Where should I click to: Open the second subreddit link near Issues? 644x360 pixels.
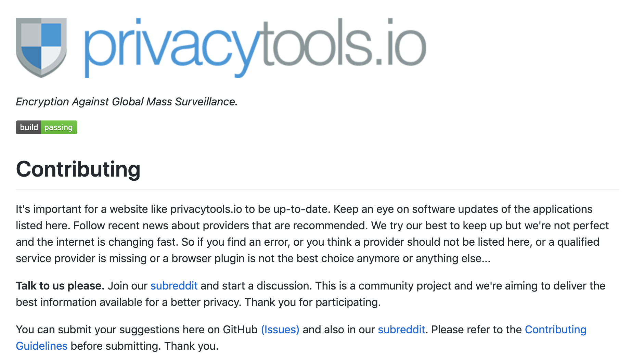click(x=401, y=330)
